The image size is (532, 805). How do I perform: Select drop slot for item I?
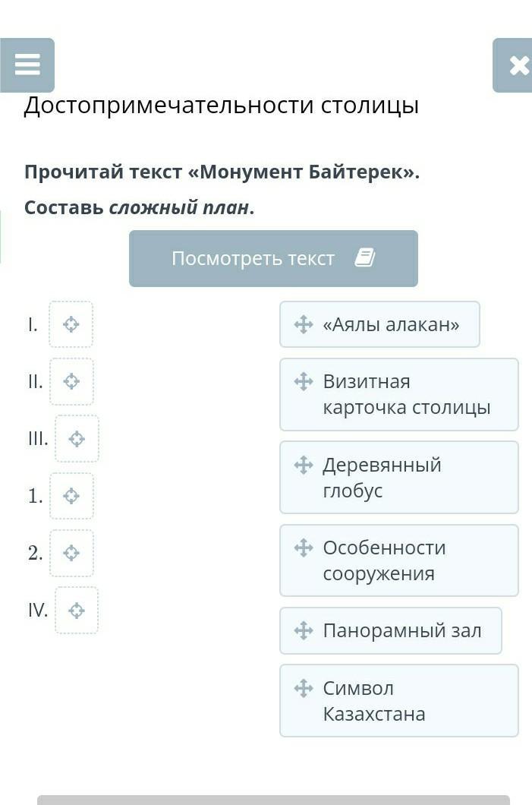pyautogui.click(x=71, y=325)
